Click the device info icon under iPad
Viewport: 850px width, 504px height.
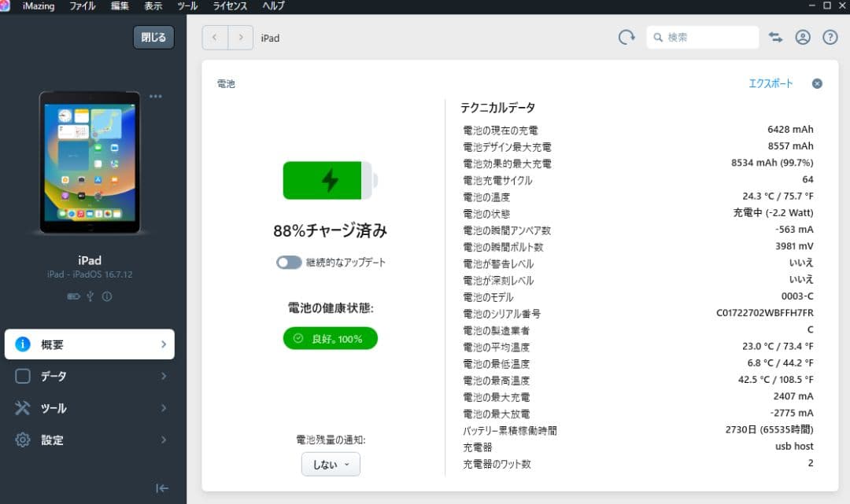pos(107,296)
